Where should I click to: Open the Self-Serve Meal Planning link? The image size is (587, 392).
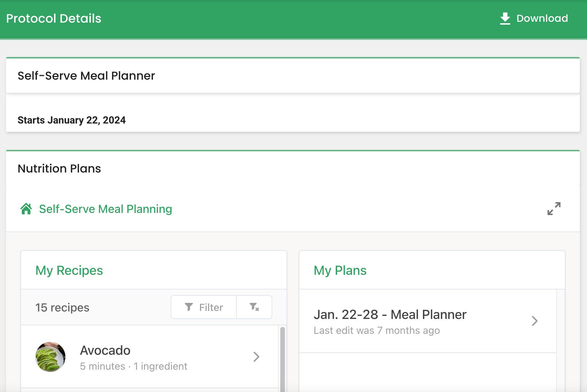click(105, 209)
